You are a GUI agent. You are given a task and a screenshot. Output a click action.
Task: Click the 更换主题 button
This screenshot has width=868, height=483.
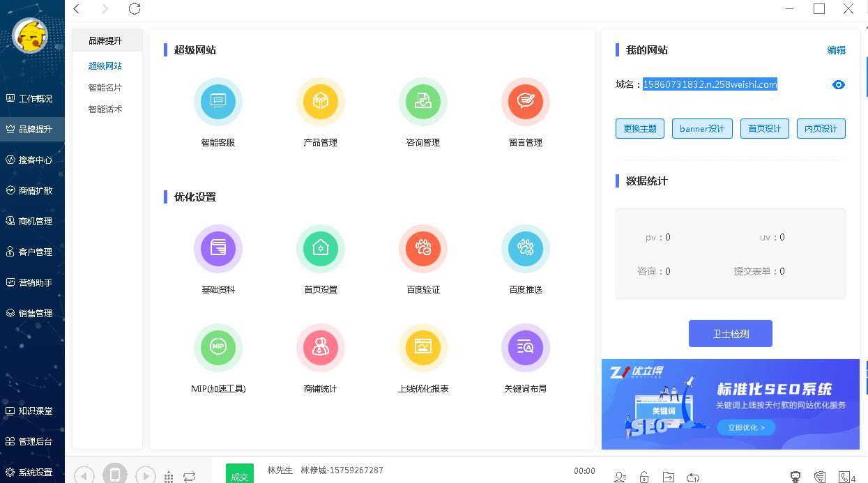pos(640,128)
